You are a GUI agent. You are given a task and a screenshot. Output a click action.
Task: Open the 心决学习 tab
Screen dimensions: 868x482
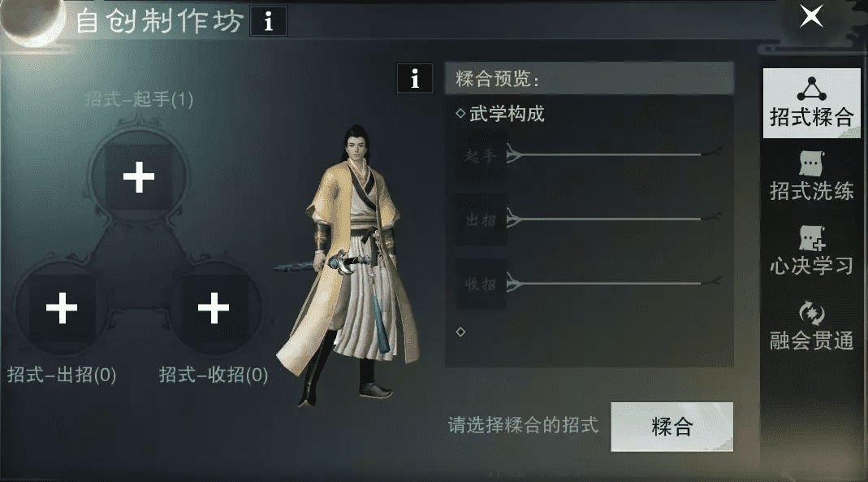811,251
